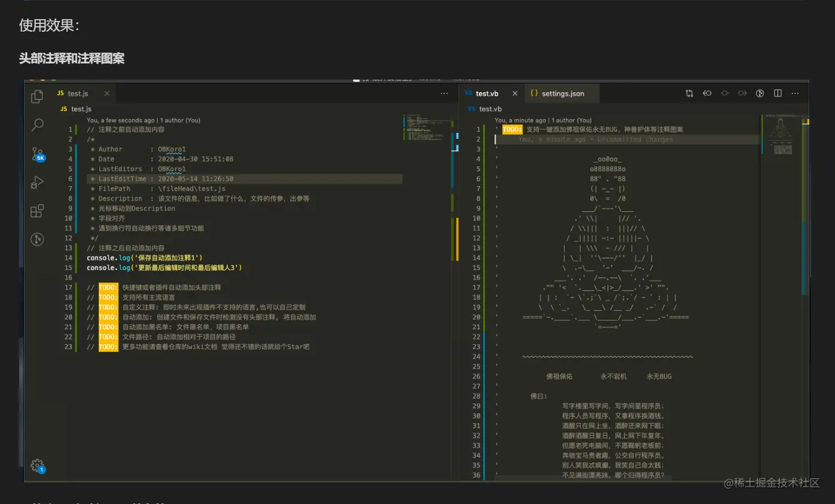The image size is (835, 504).
Task: Open More Actions for the test.vb editor group
Action: pos(795,93)
